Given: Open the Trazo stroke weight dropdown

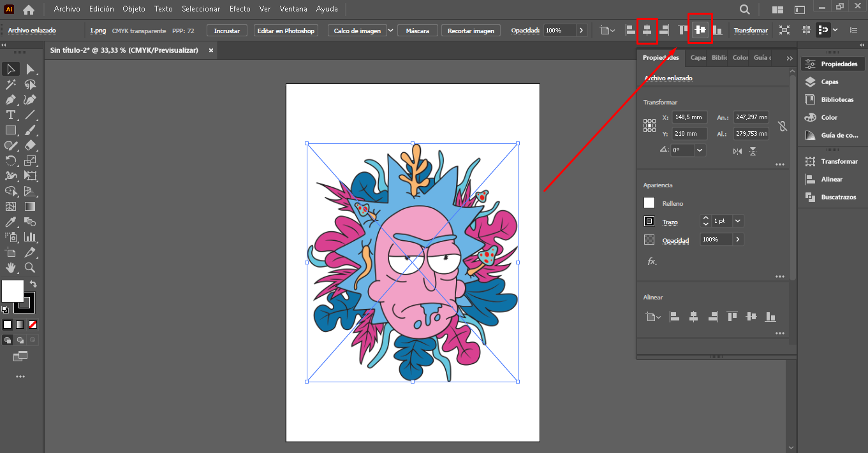Looking at the screenshot, I should (x=738, y=221).
